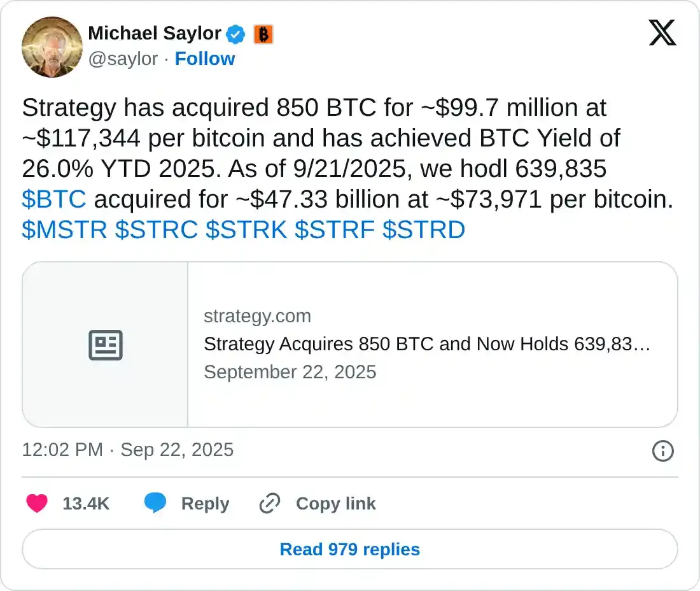Click the X logo icon

662,32
